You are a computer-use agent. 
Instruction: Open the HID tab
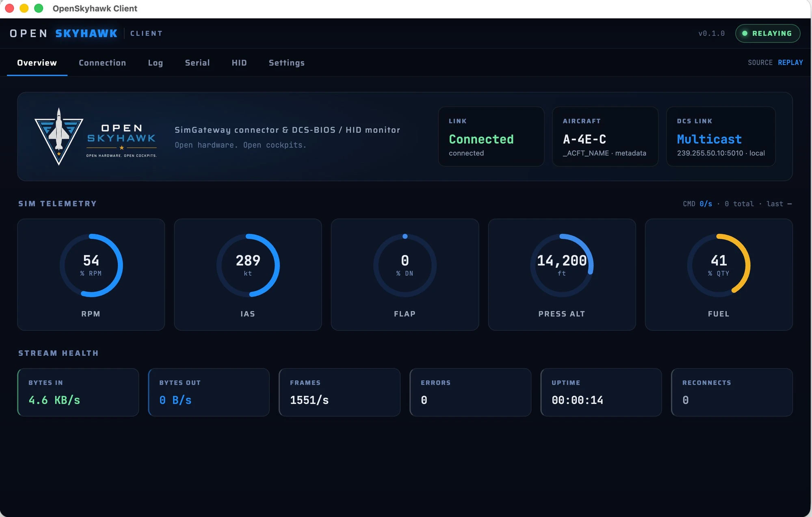239,63
